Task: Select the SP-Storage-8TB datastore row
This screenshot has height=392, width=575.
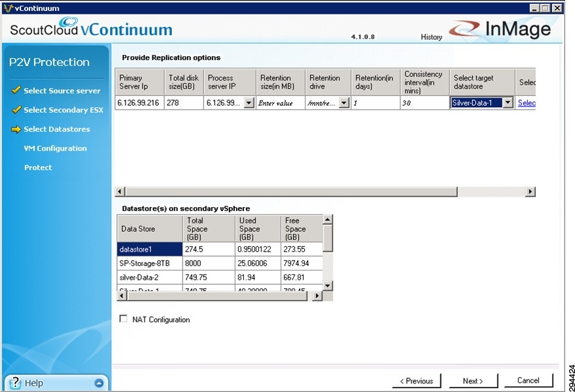Action: coord(220,263)
